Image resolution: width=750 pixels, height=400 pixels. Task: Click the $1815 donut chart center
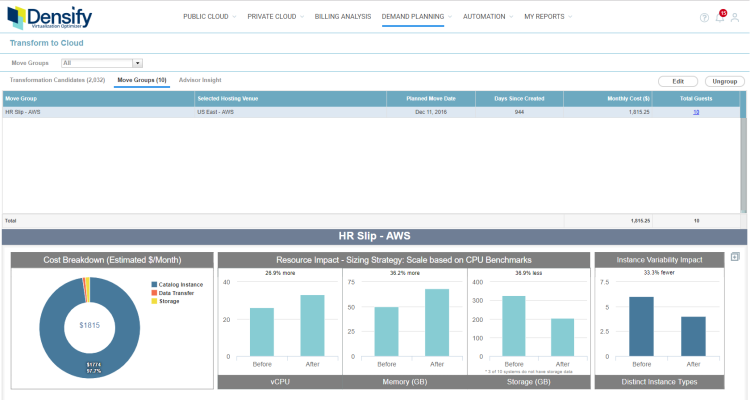click(89, 325)
